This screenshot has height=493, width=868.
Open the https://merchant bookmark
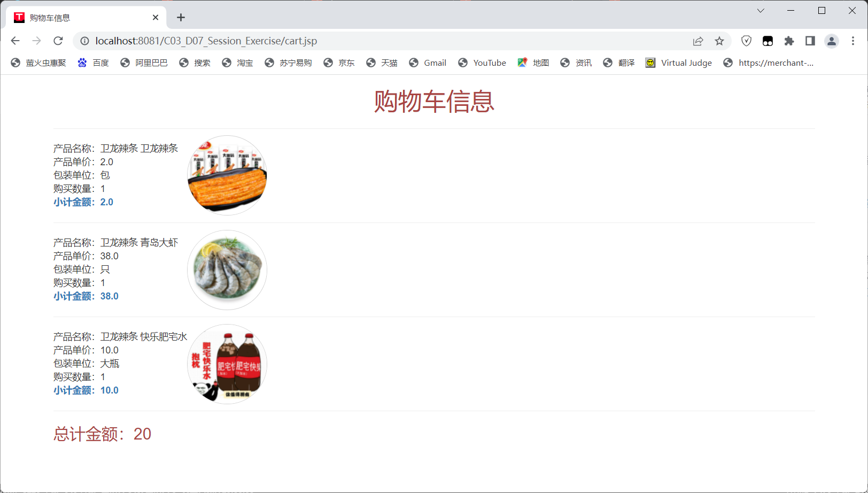coord(769,63)
